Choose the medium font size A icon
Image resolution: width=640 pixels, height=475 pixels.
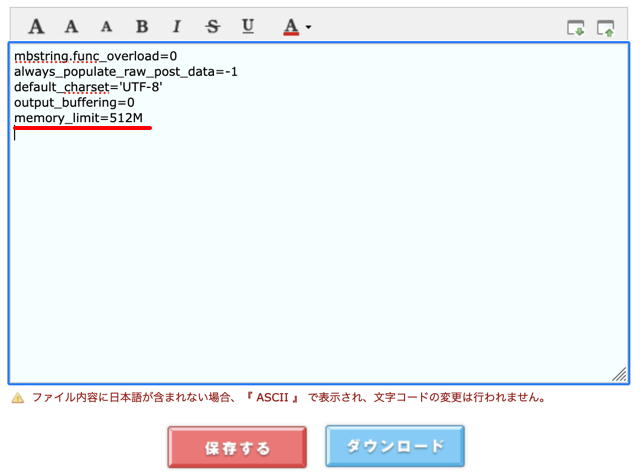pyautogui.click(x=72, y=26)
